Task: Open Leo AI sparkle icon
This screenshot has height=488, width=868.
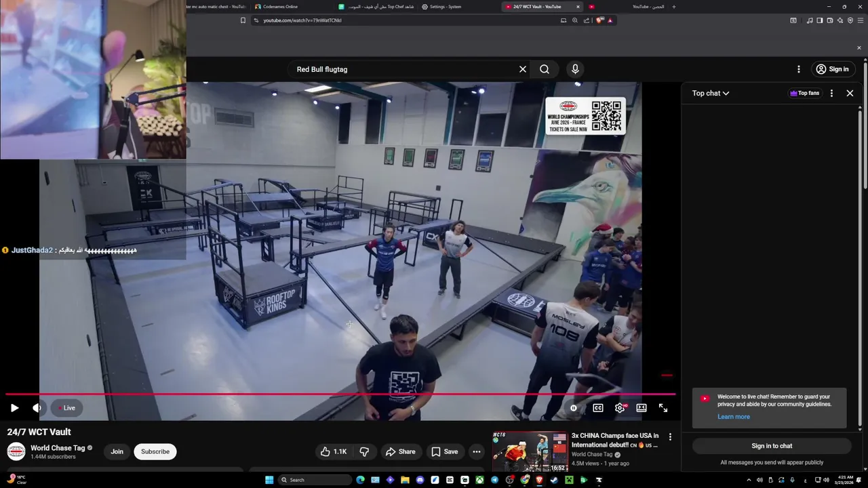Action: click(840, 20)
